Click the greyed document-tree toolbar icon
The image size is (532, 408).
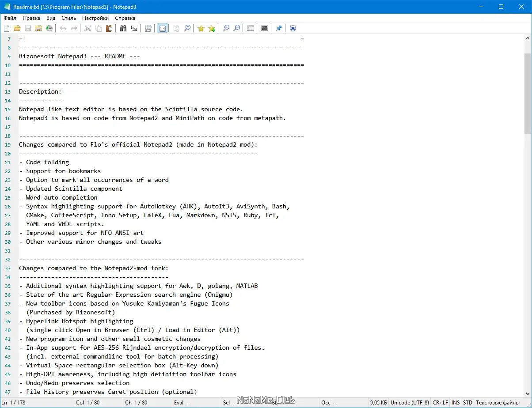pyautogui.click(x=176, y=28)
